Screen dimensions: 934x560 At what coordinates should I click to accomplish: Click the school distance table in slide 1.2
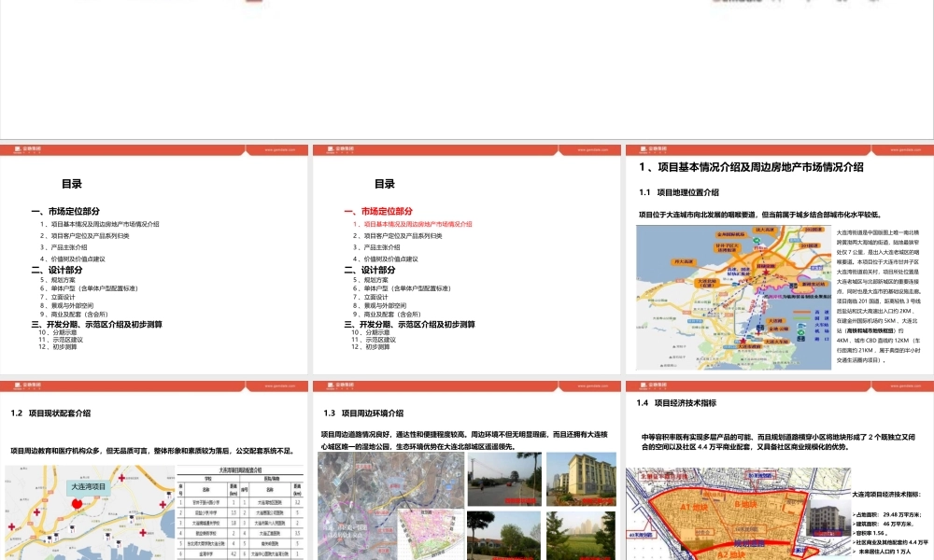[236, 513]
